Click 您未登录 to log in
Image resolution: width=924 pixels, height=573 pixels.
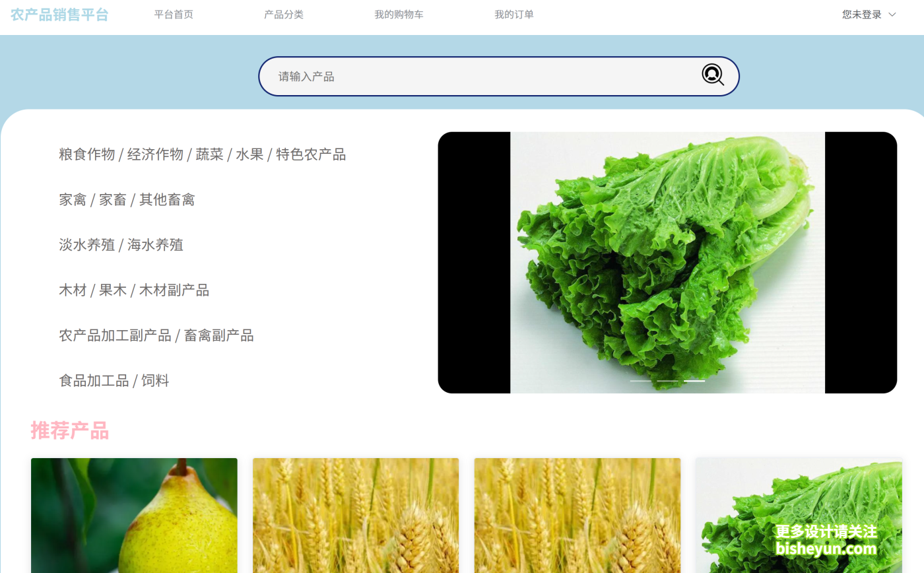click(863, 14)
